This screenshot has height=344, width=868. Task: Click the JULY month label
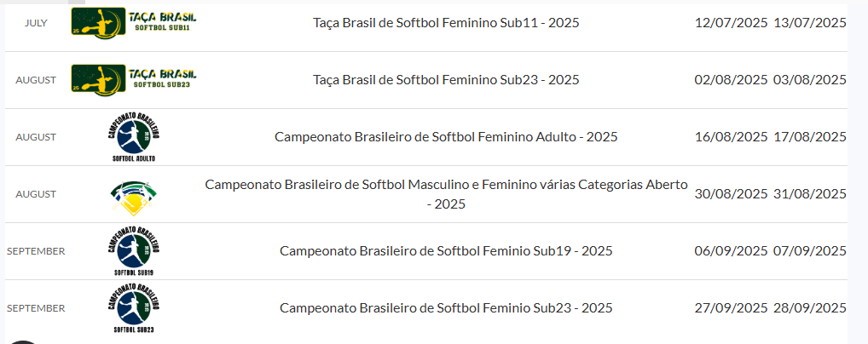click(36, 23)
